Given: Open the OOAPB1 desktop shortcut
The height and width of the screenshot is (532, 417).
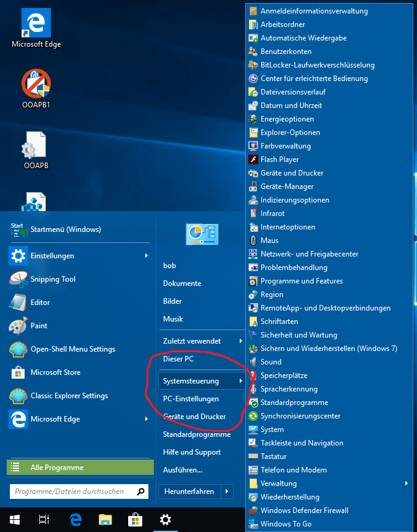Looking at the screenshot, I should pos(36,85).
